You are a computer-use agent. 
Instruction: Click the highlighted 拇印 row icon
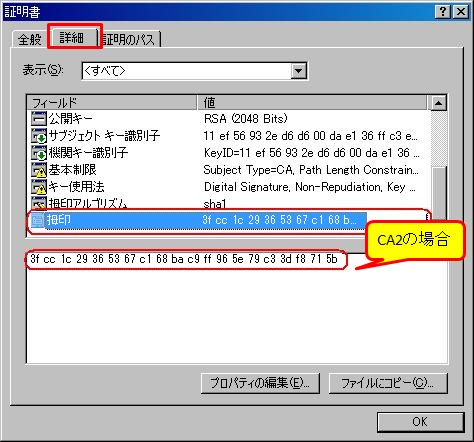37,220
